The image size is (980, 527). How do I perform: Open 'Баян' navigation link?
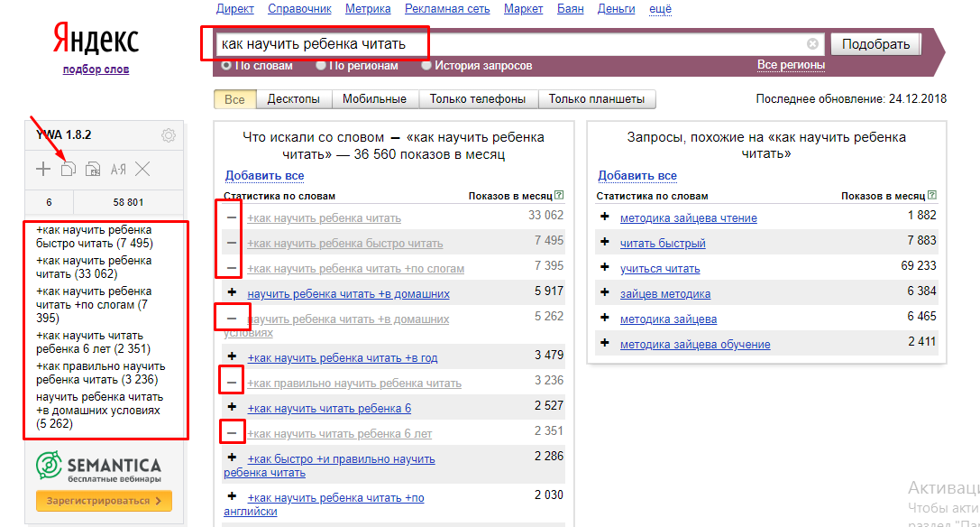pos(571,9)
